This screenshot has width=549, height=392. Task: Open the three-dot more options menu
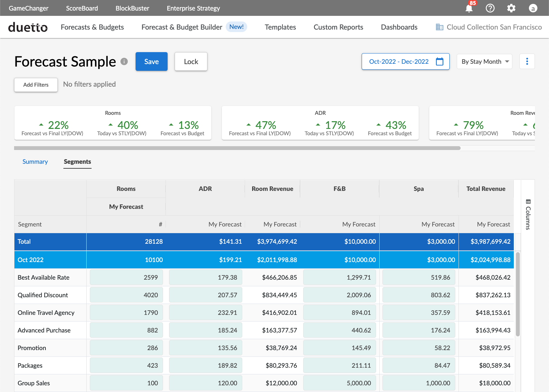point(527,62)
